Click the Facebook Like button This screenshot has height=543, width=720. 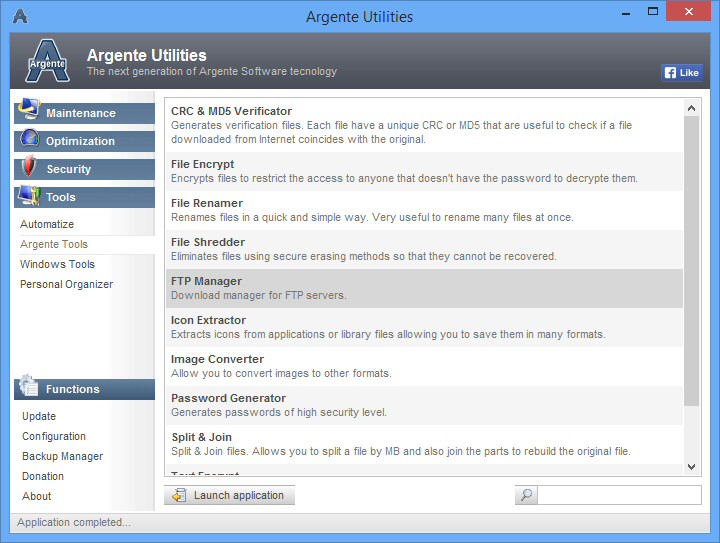point(682,73)
